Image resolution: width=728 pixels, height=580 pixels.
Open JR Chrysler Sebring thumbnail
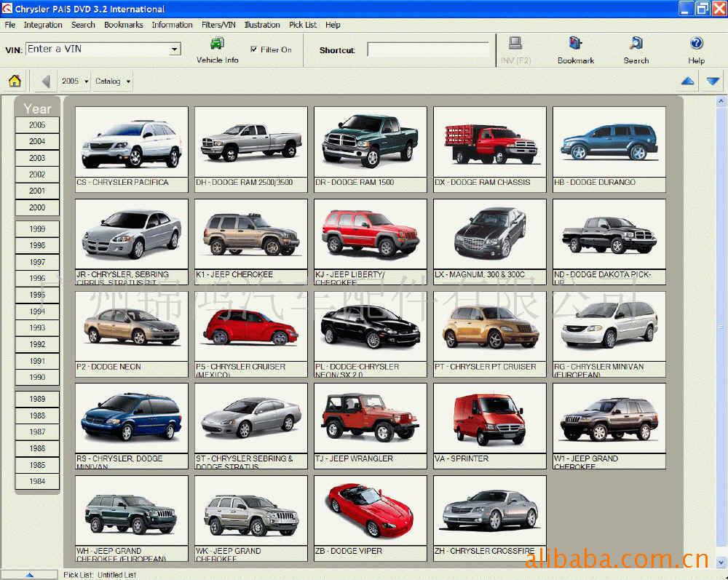[131, 234]
